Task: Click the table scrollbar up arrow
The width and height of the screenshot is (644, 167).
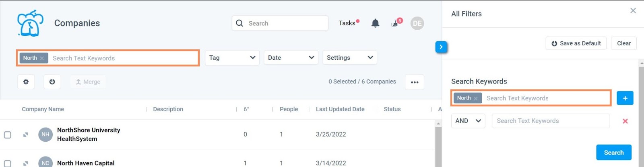Action: pos(438,124)
